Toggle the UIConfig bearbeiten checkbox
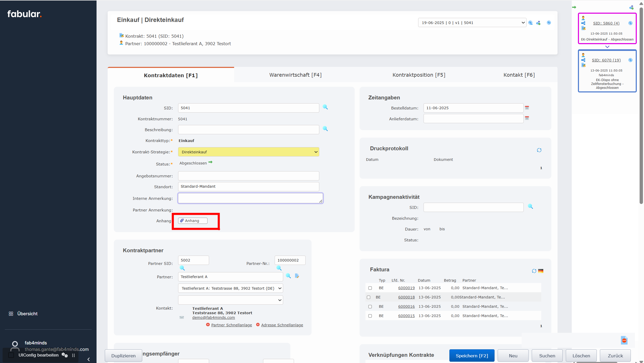The image size is (644, 363). pyautogui.click(x=11, y=355)
